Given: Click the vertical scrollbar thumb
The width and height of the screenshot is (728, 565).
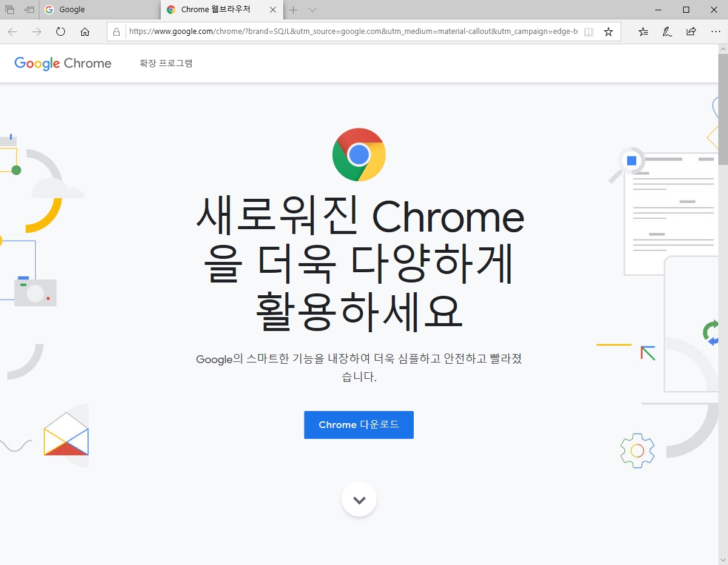Looking at the screenshot, I should [723, 109].
